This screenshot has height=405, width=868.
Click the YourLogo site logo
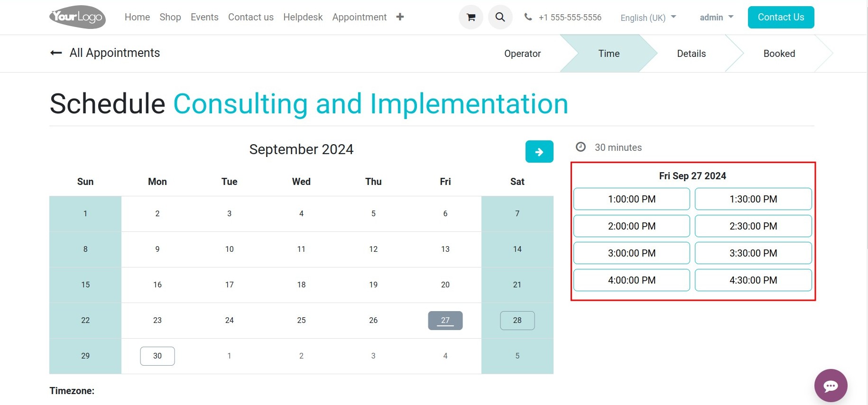(x=77, y=17)
